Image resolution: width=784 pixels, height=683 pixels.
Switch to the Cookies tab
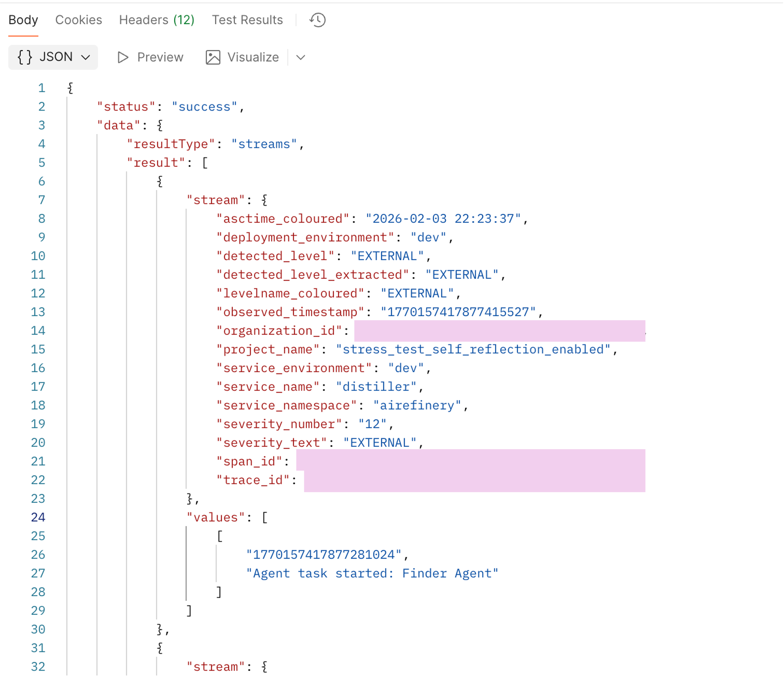[x=78, y=20]
